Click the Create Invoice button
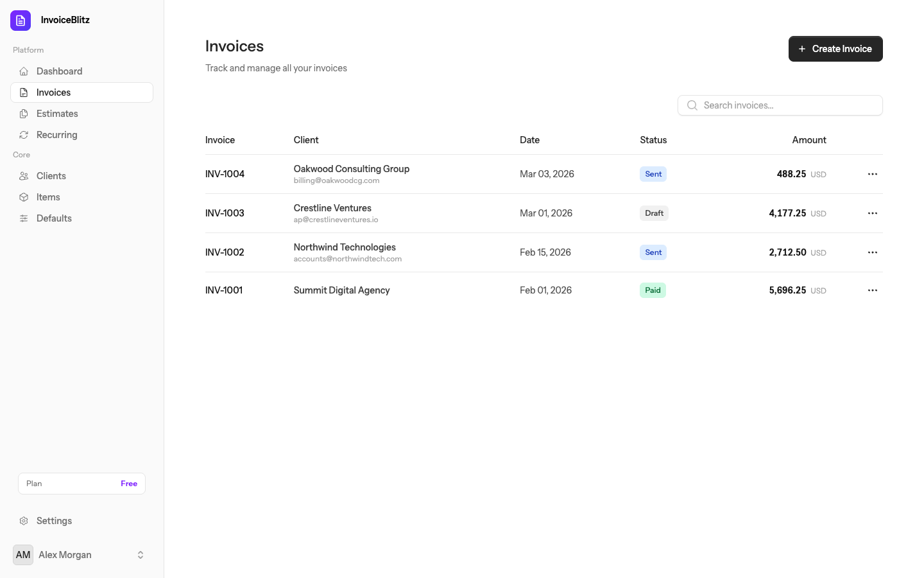Screen dimensions: 924x578 [835, 49]
